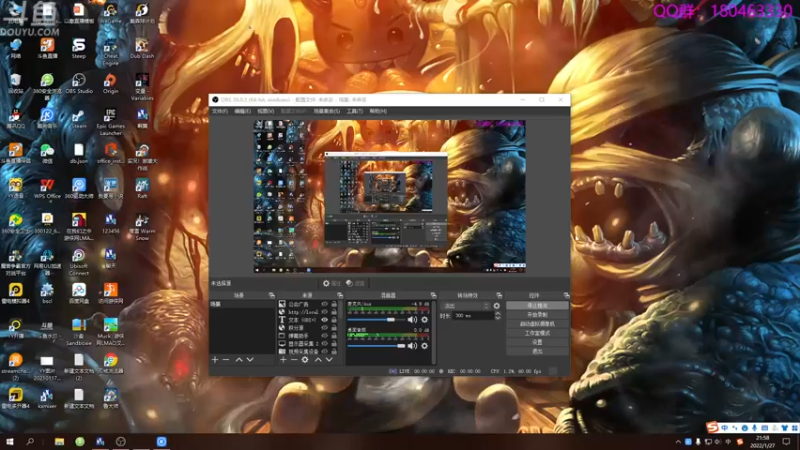Pop out the Sources dock panel
800x450 pixels.
pos(340,295)
